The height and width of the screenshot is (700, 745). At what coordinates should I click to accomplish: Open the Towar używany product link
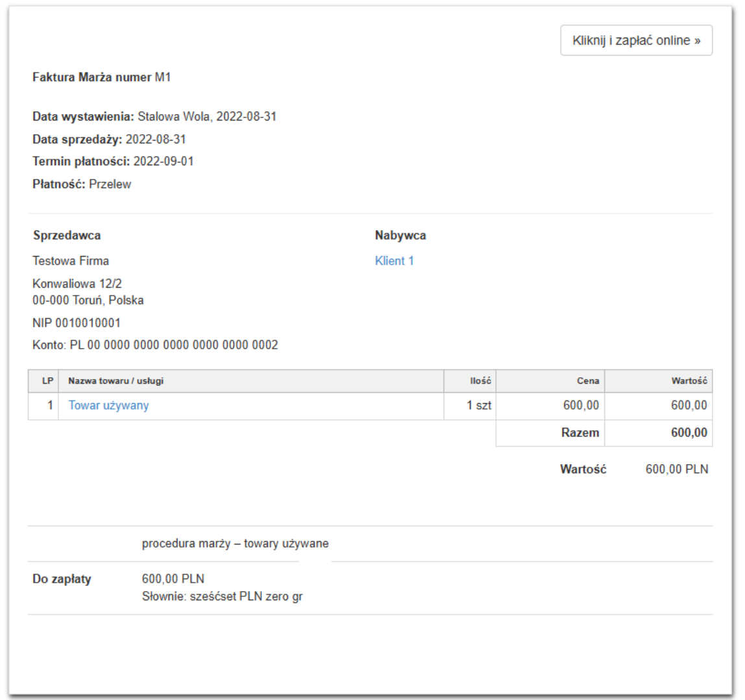pos(108,405)
